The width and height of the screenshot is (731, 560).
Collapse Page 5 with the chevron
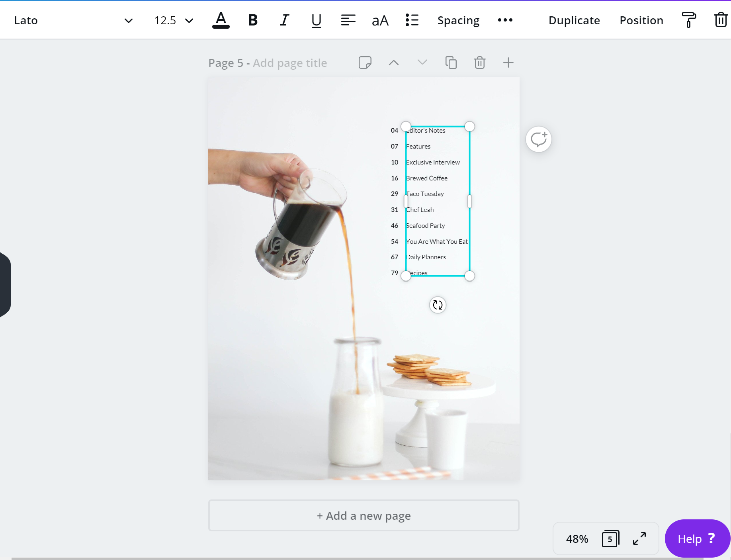click(x=393, y=63)
